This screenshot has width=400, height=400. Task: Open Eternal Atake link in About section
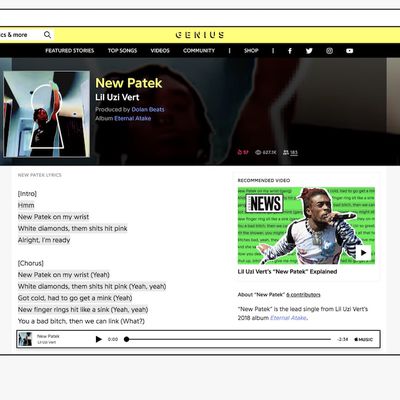288,318
